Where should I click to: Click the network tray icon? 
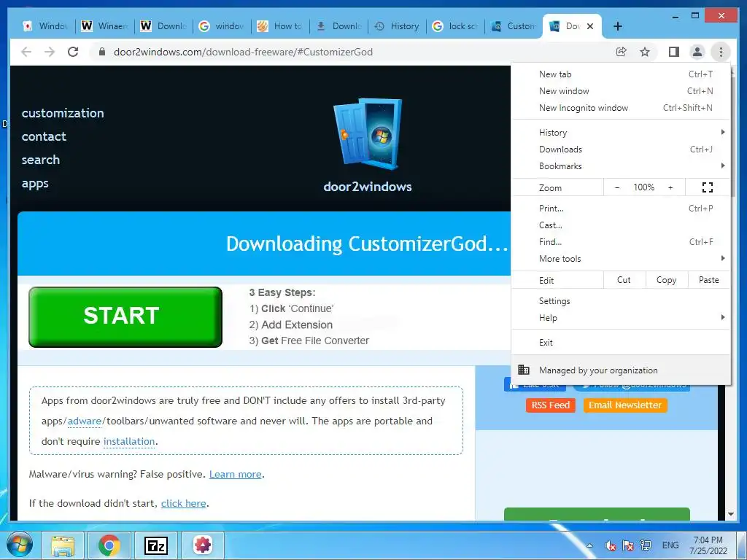(x=646, y=545)
